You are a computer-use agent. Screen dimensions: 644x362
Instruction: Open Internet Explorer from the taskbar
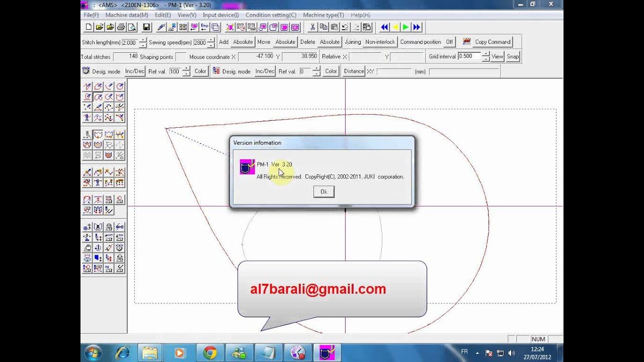coord(122,353)
